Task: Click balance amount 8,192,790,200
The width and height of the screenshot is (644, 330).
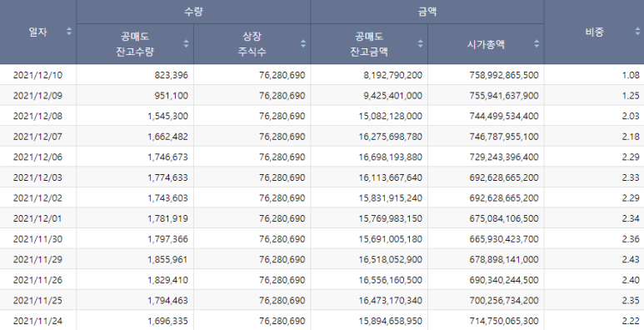Action: tap(392, 75)
